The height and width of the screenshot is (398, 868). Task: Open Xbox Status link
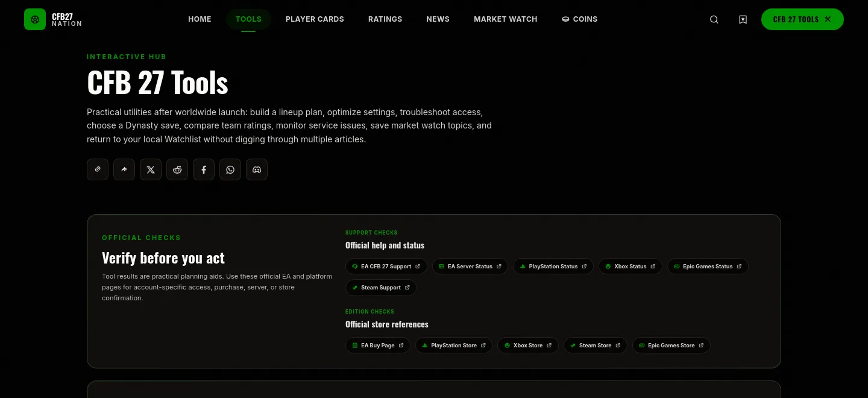click(631, 267)
